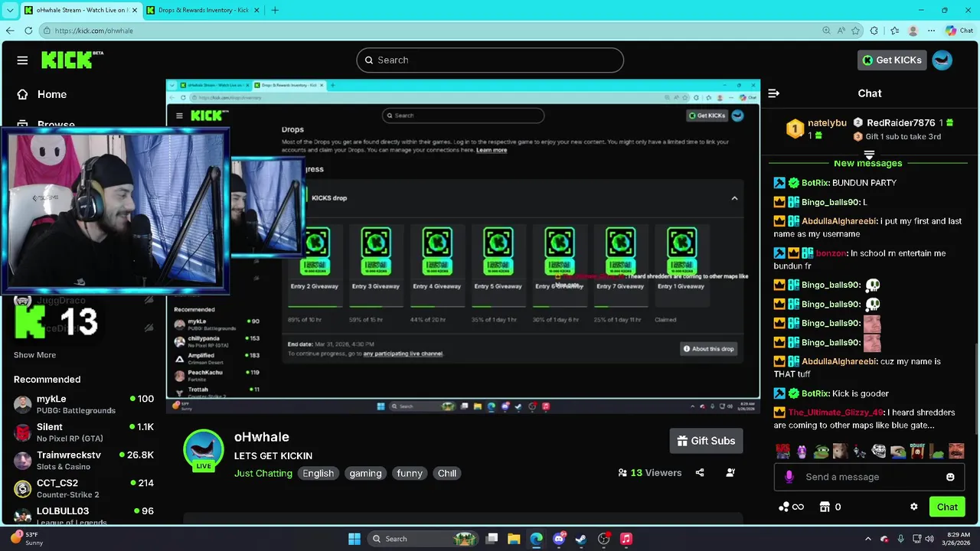Click oHwhale's LIVE channel avatar
Screen dimensions: 980x551
[203, 450]
